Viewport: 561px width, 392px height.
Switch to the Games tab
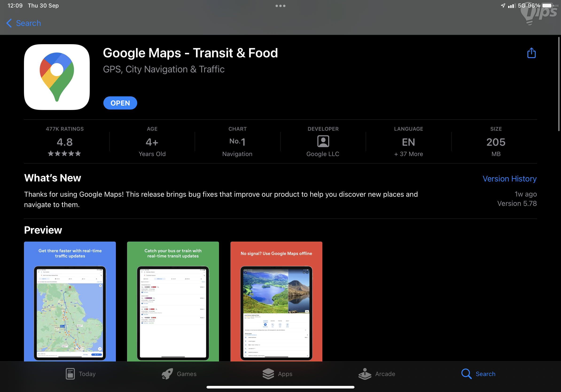[179, 374]
